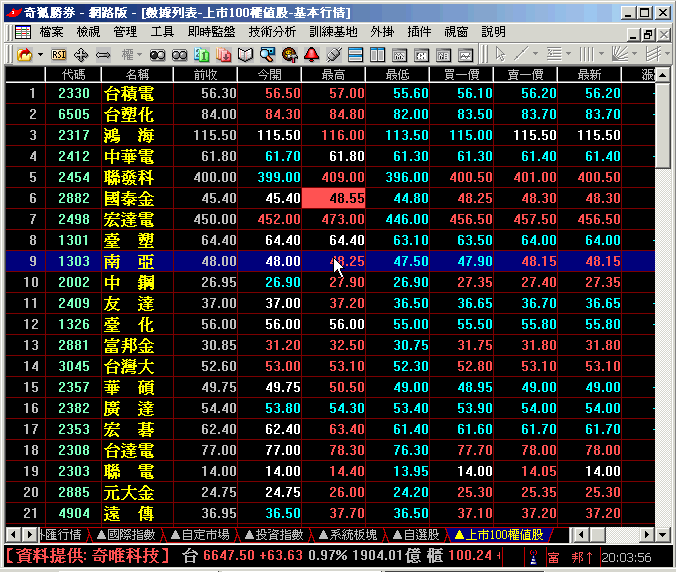This screenshot has height=572, width=676.
Task: Click the second binoculars search icon
Action: point(179,55)
